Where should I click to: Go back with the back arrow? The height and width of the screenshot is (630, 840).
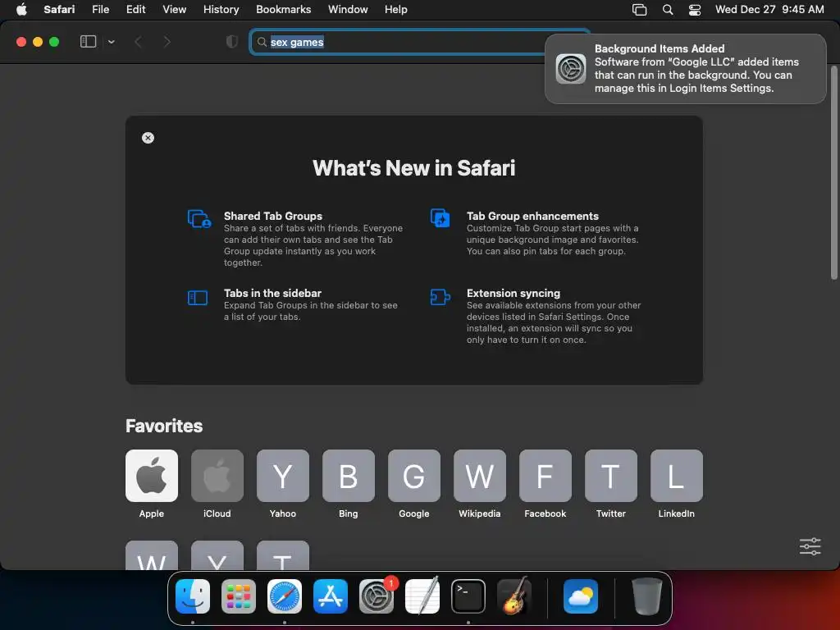coord(138,42)
